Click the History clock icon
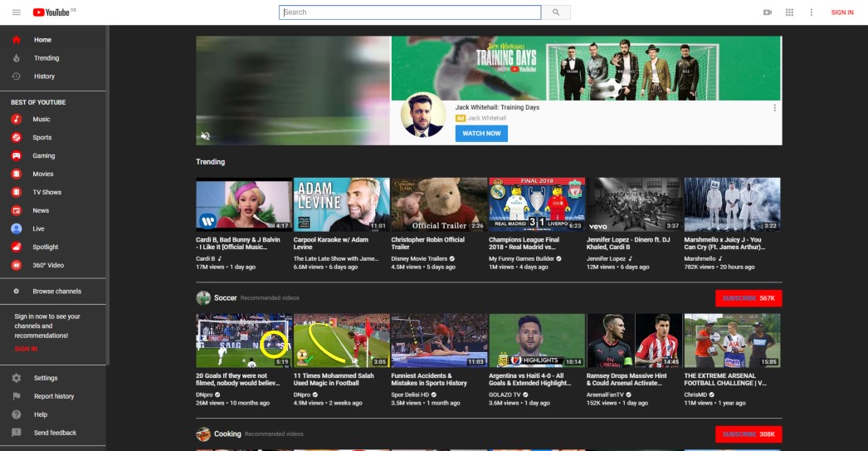The image size is (868, 451). (x=17, y=76)
